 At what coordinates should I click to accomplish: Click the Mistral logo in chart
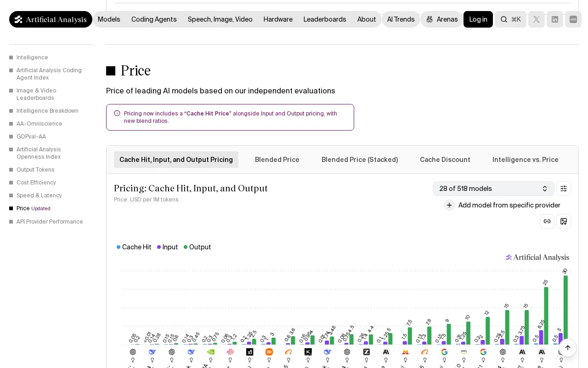click(x=406, y=352)
